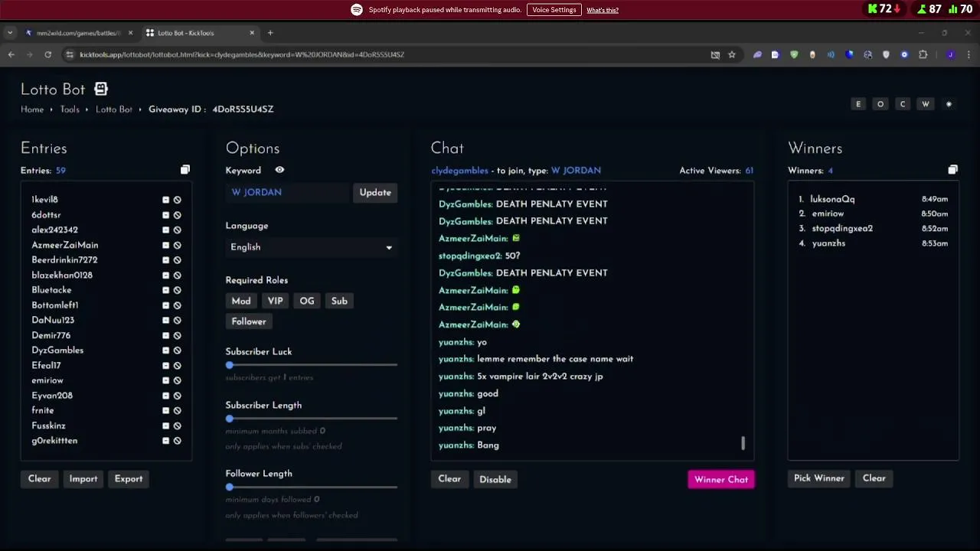Viewport: 980px width, 551px height.
Task: Select the Lotto Bot - KickTools tab
Action: tap(201, 33)
